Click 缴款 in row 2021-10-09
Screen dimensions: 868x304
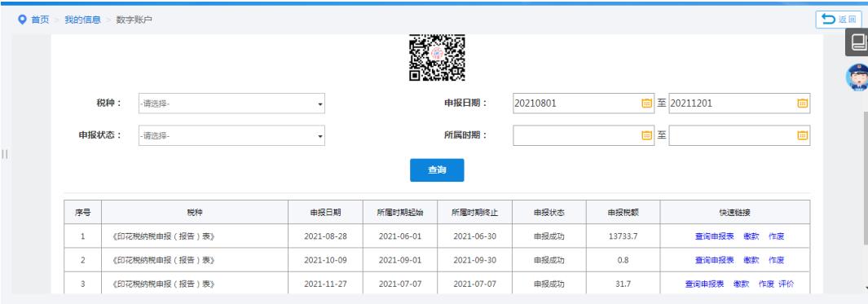751,260
